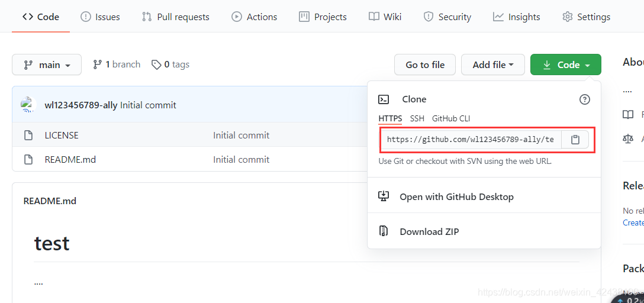This screenshot has height=303, width=644.
Task: Open the wl123456789-ally user profile link
Action: pyautogui.click(x=81, y=105)
